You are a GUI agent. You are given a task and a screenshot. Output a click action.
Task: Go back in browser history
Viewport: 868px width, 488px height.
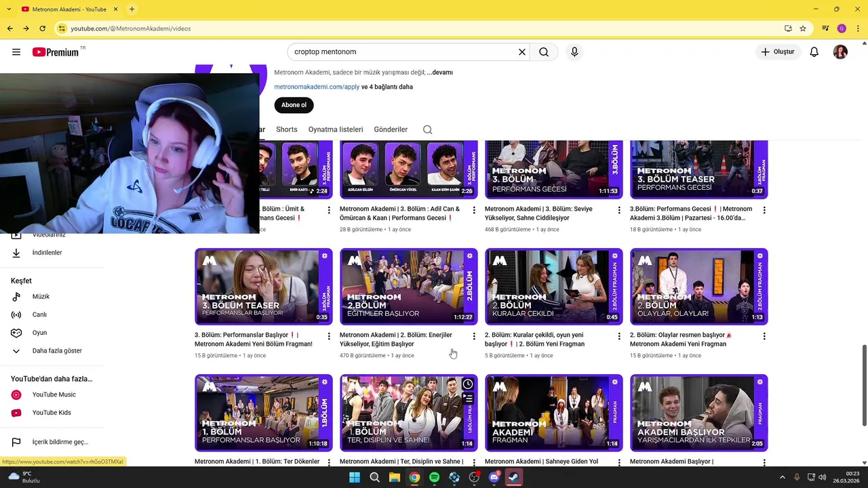coord(9,28)
